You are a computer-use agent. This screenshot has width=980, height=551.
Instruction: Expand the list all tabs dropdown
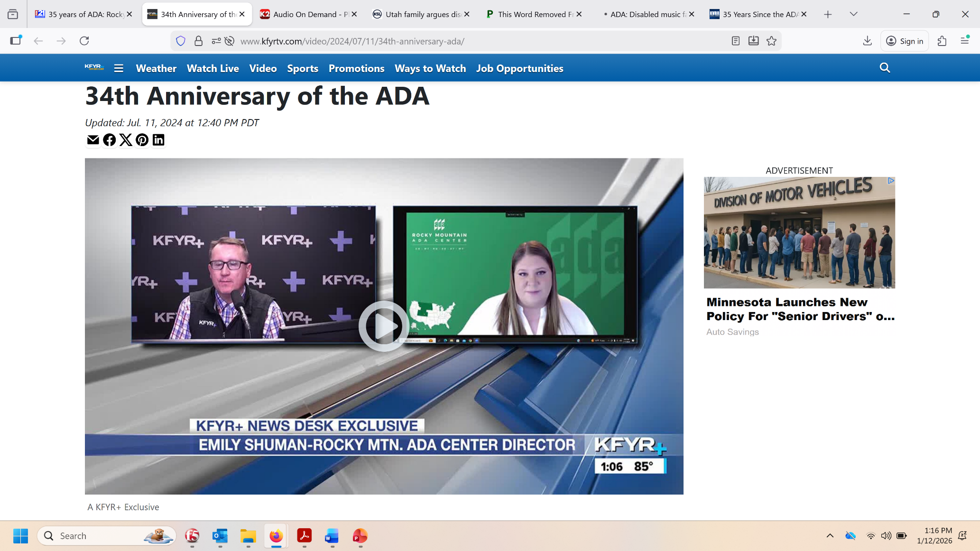click(853, 14)
